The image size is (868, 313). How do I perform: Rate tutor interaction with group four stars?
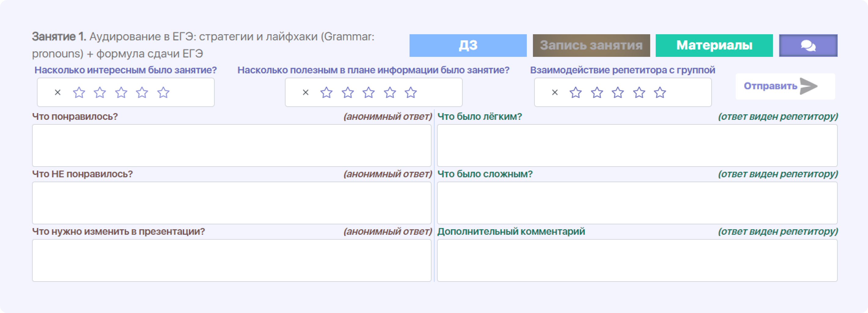[639, 92]
